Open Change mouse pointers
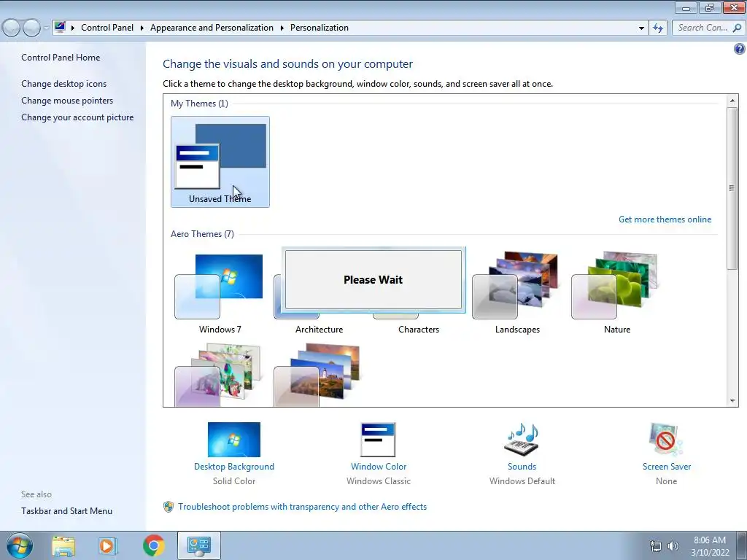 pos(67,101)
